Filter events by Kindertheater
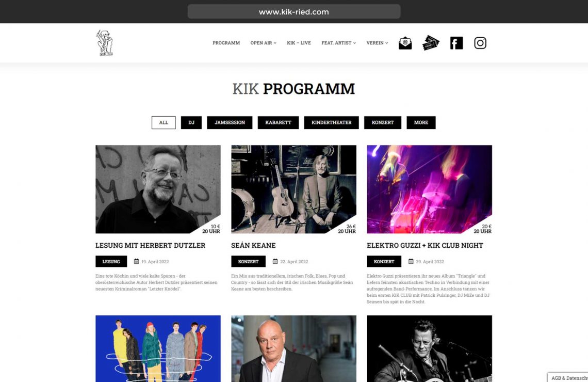The height and width of the screenshot is (382, 588). tap(332, 123)
